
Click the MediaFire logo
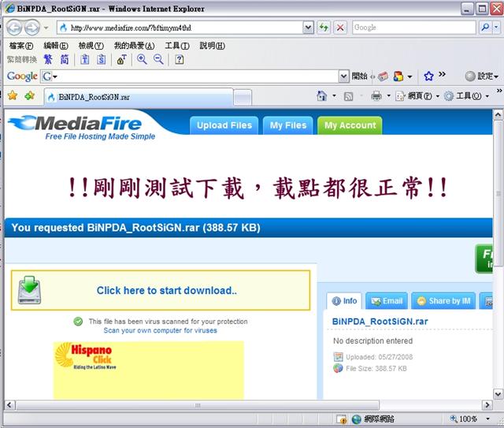(82, 128)
